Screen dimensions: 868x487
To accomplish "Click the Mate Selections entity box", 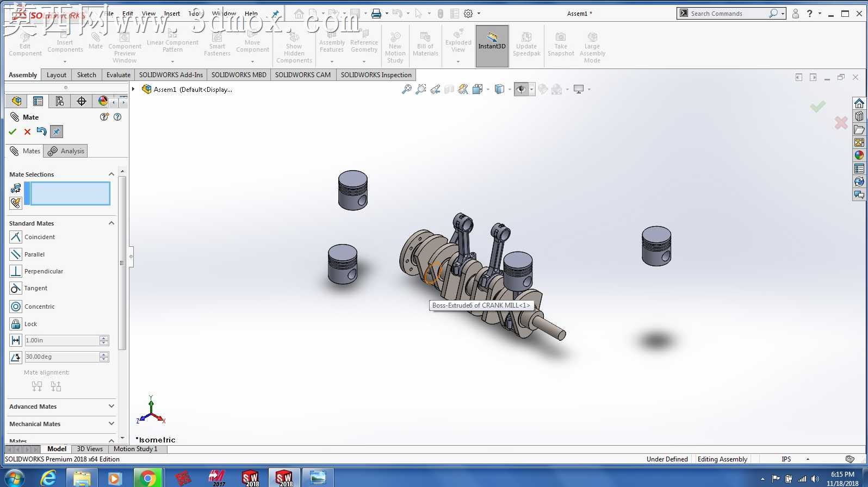I will pyautogui.click(x=70, y=193).
